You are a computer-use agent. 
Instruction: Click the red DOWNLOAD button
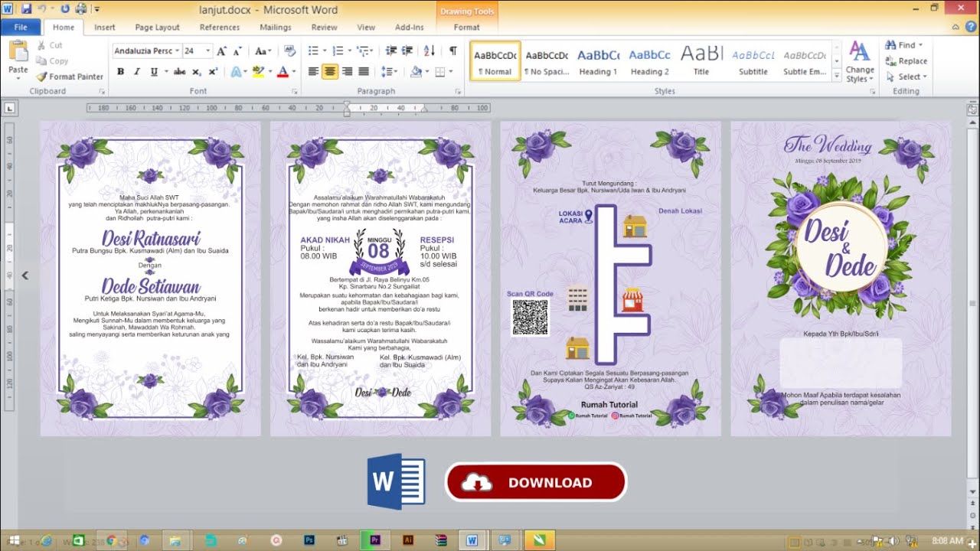point(536,482)
